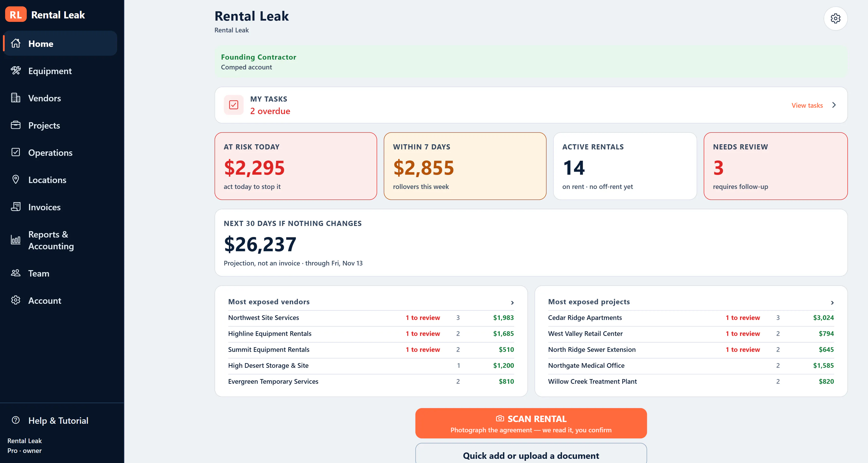Viewport: 868px width, 463px height.
Task: Open the Needs Review card
Action: [775, 166]
